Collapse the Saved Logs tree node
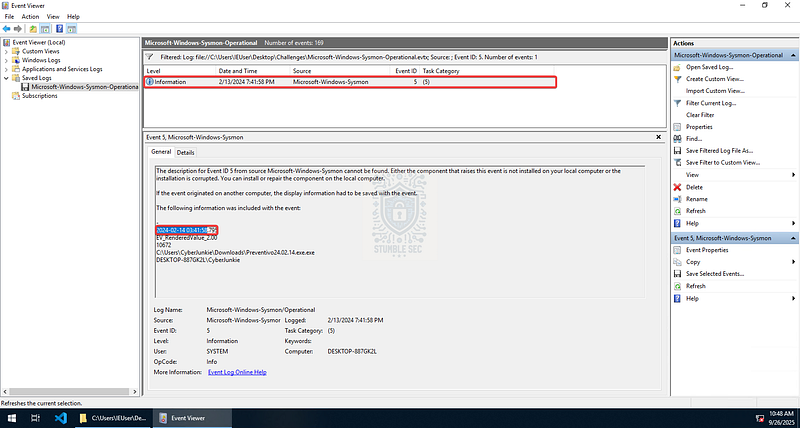The image size is (800, 428). point(6,78)
